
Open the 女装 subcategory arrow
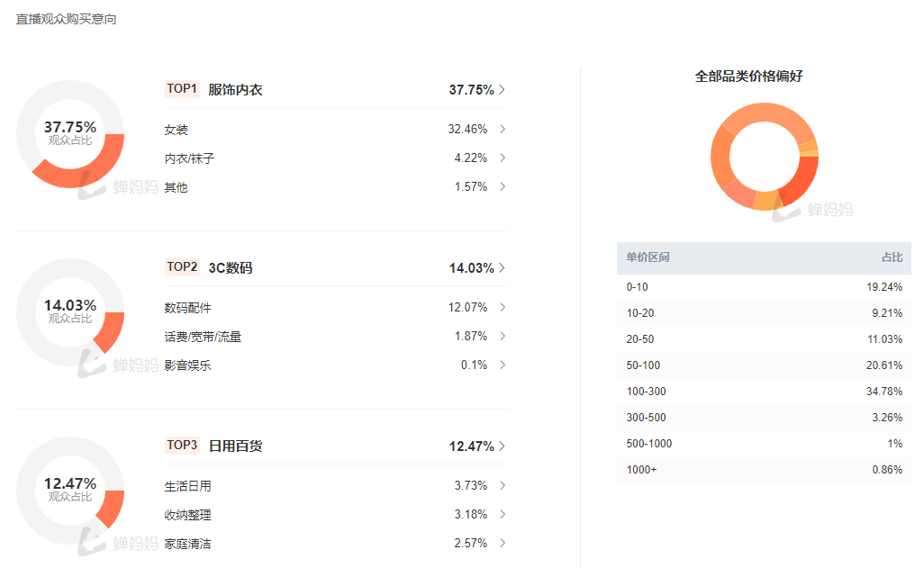click(503, 130)
